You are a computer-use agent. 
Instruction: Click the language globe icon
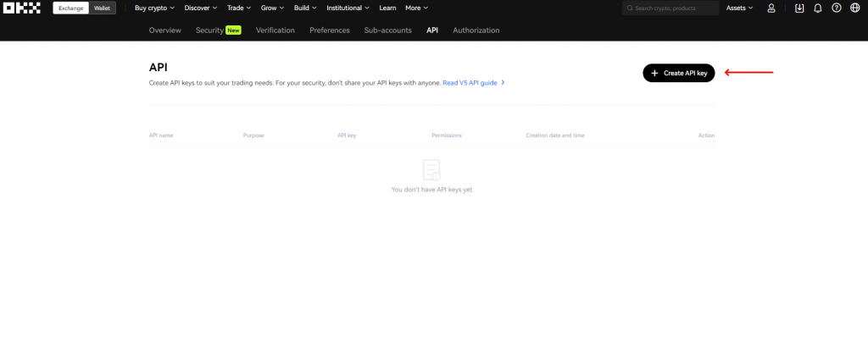854,8
